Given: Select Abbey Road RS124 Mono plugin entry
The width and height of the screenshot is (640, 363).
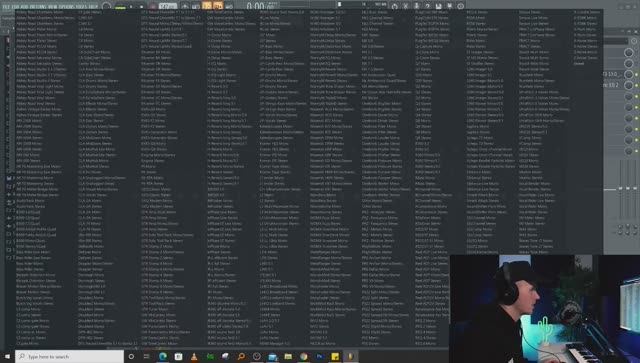Looking at the screenshot, I should coord(36,46).
